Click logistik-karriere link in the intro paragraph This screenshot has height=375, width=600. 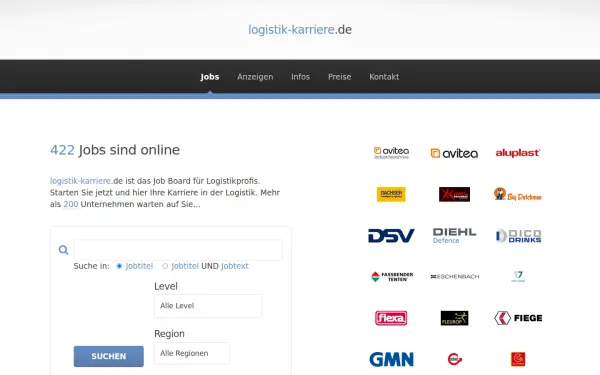coord(80,181)
